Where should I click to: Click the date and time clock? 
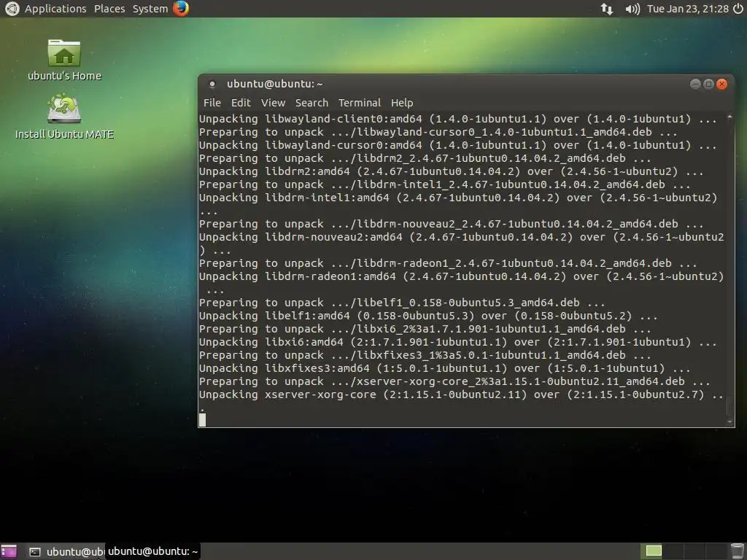pyautogui.click(x=687, y=9)
